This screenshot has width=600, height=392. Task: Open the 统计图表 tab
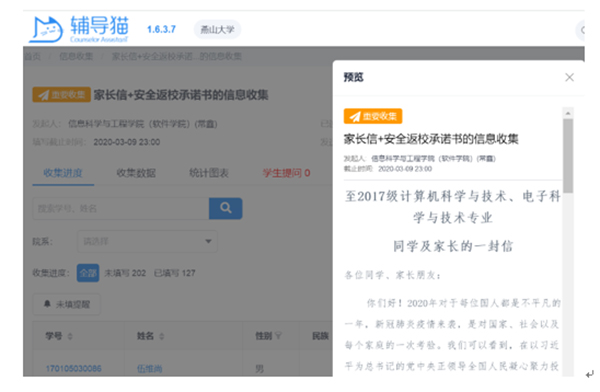(209, 173)
